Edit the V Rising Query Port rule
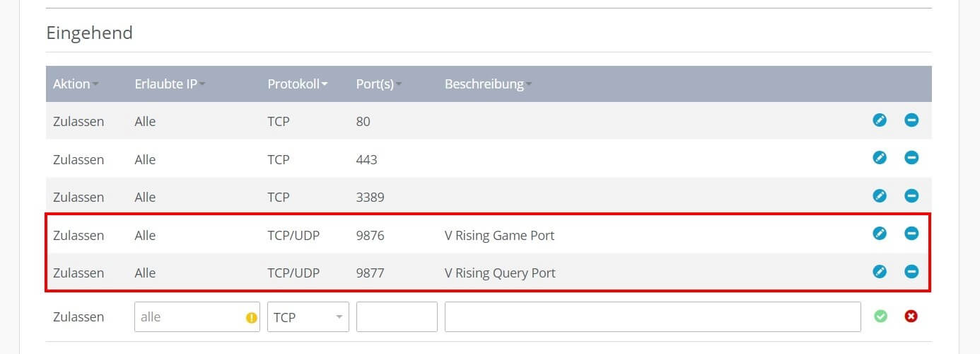This screenshot has height=354, width=980. point(880,271)
